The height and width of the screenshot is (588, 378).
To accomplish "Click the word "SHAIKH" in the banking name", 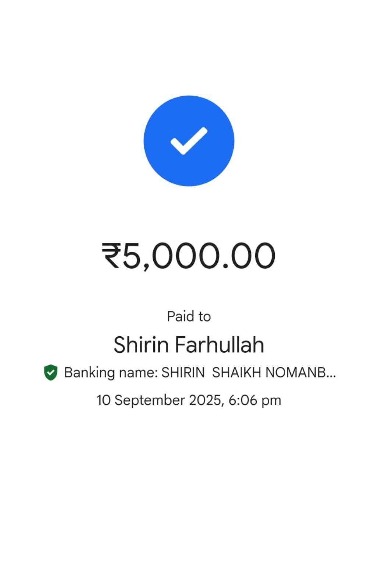I will (x=237, y=373).
